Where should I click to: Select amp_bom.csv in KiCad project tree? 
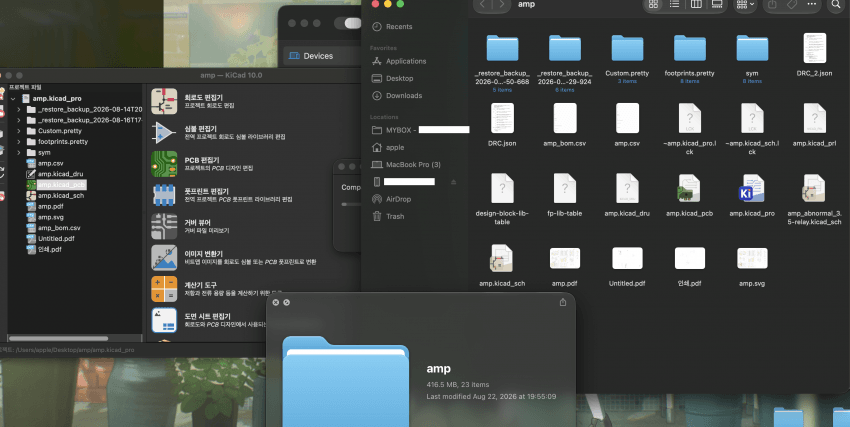coord(59,228)
